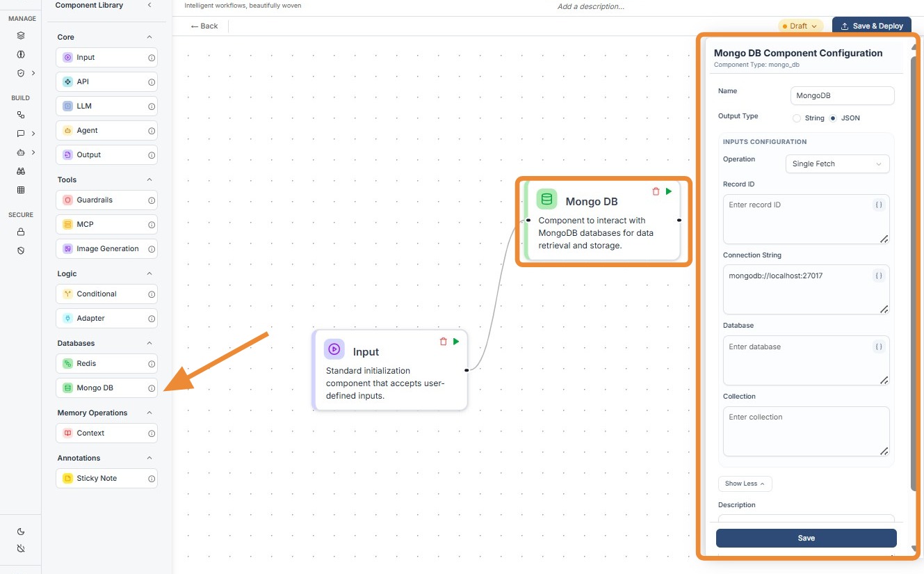Show info for the LLM component

click(152, 106)
